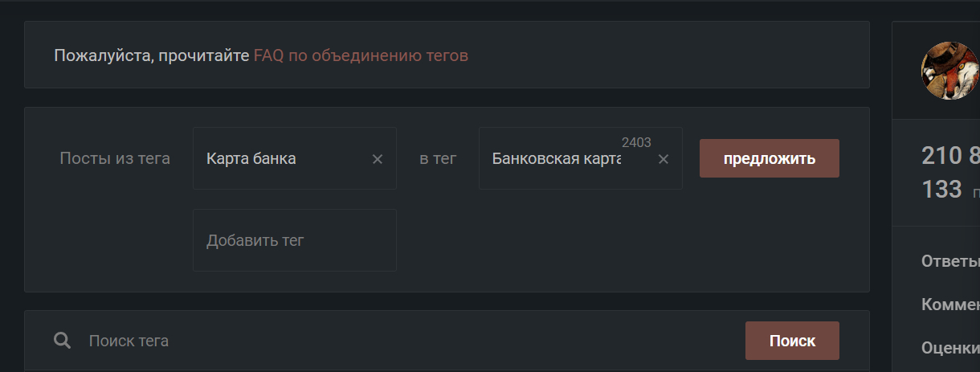980x372 pixels.
Task: Open the Ответы section in sidebar
Action: click(x=950, y=261)
